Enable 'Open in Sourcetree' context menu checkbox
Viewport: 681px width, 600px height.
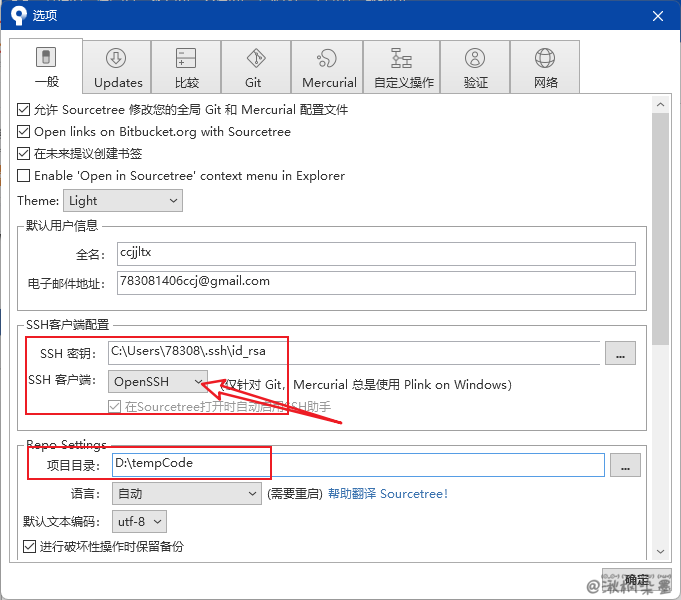pos(25,176)
